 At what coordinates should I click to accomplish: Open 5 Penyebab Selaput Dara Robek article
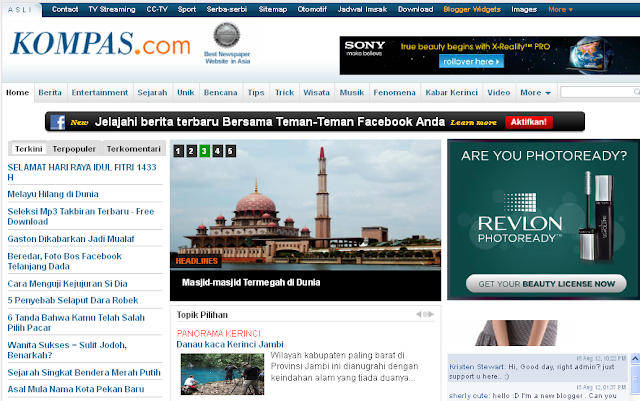click(x=73, y=300)
